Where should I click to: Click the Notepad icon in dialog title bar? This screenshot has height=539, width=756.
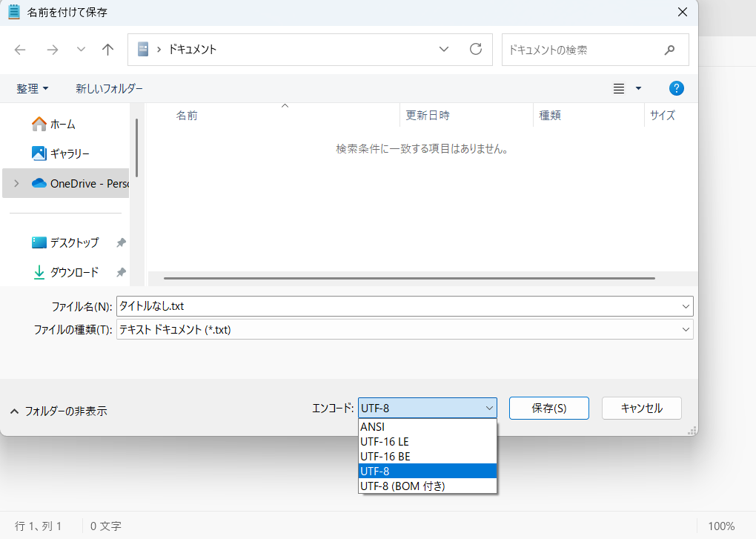14,12
